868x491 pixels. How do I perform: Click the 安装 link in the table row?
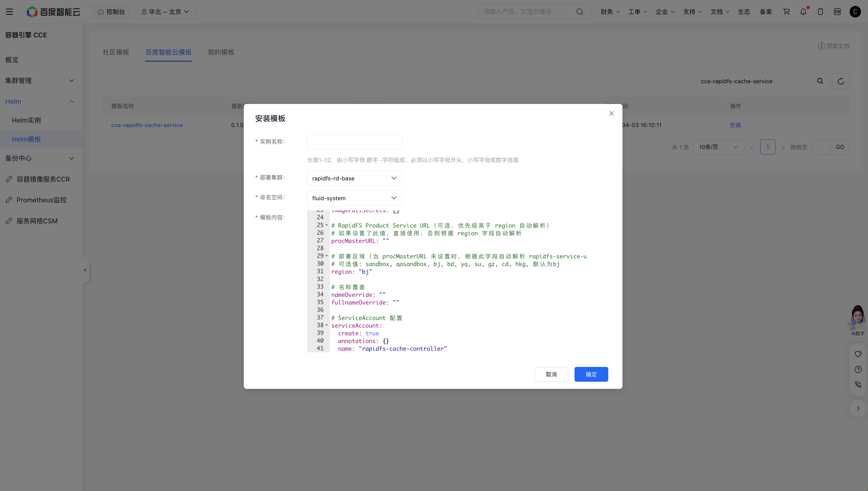click(x=735, y=125)
